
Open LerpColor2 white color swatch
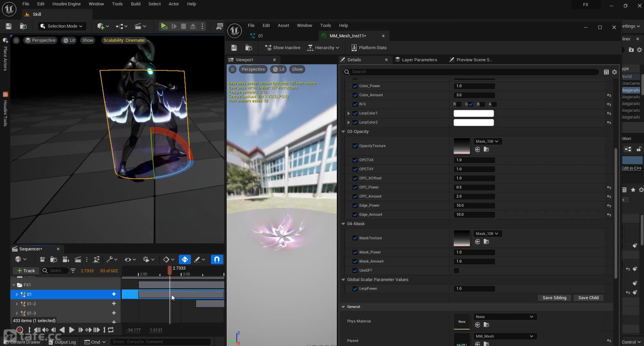474,122
